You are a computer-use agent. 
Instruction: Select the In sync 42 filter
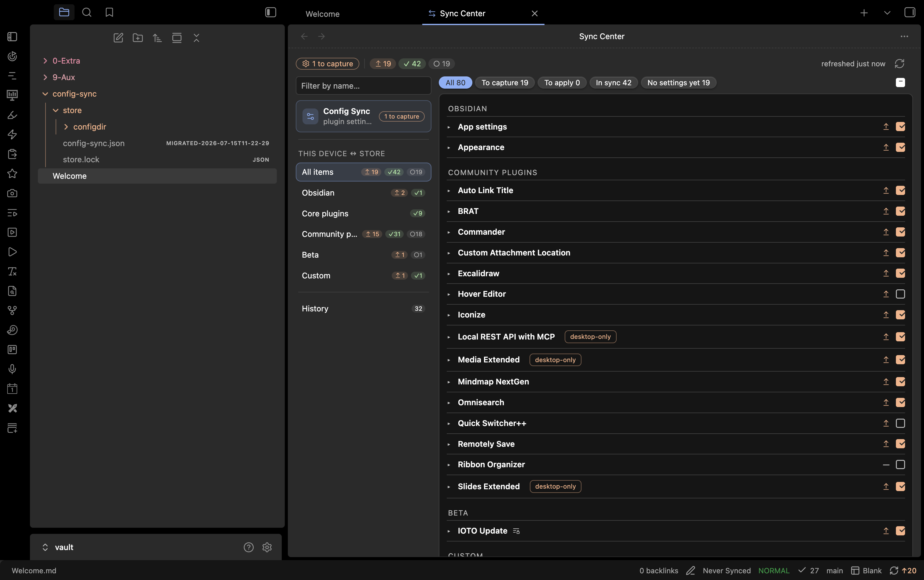pyautogui.click(x=613, y=83)
